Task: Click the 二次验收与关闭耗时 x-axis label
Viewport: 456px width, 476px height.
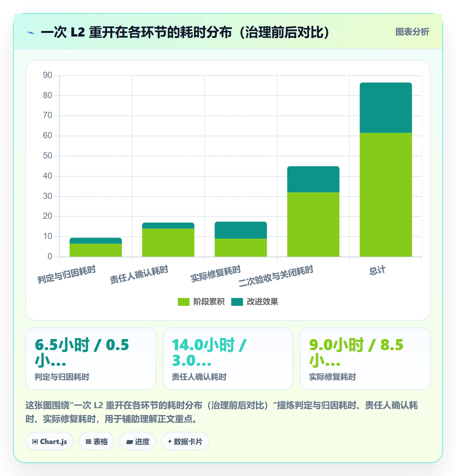Action: (276, 276)
